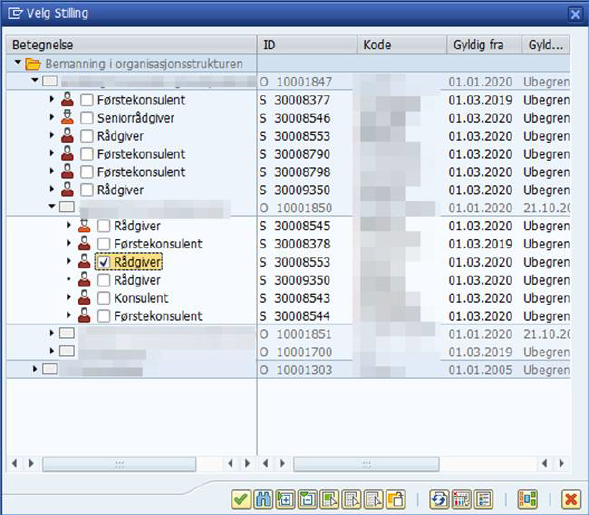Click the collapse subtree toolbar icon
Screen dimensions: 589x515
coord(308,500)
